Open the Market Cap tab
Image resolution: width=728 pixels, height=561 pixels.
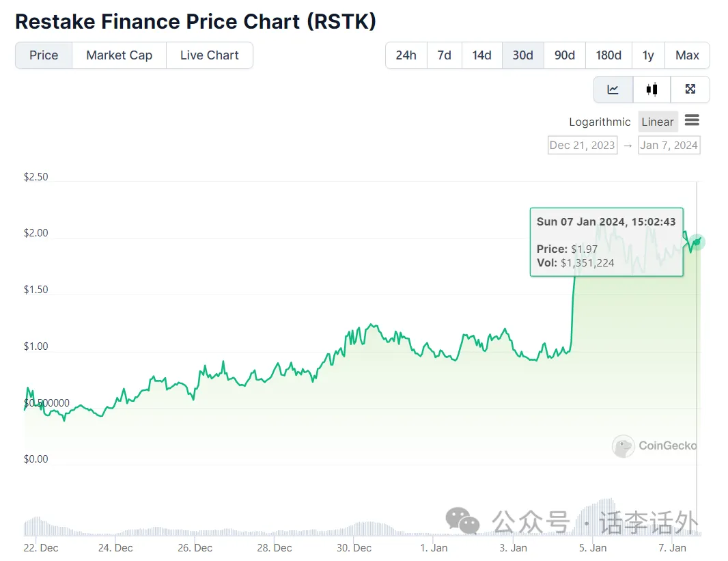pyautogui.click(x=120, y=55)
